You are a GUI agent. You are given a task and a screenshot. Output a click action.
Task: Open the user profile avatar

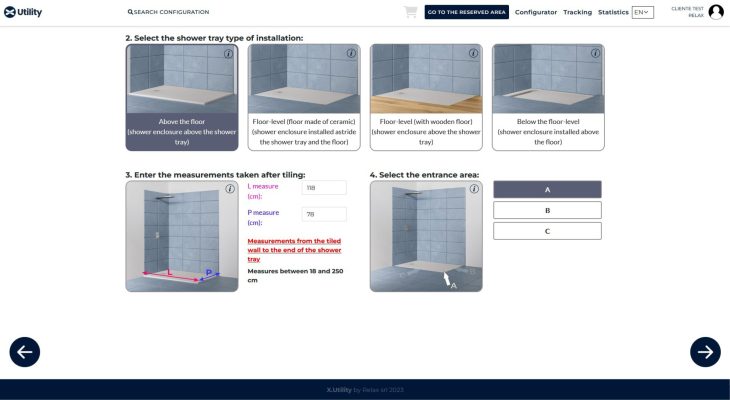[x=715, y=12]
